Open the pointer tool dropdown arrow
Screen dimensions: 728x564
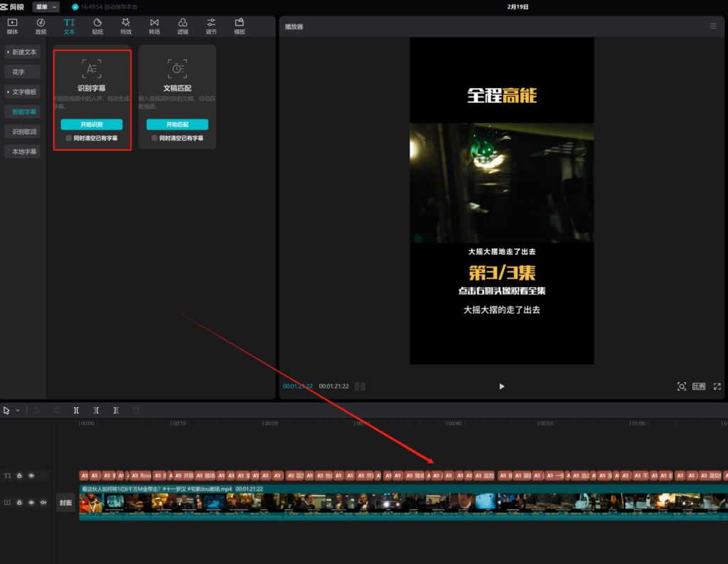pyautogui.click(x=18, y=411)
